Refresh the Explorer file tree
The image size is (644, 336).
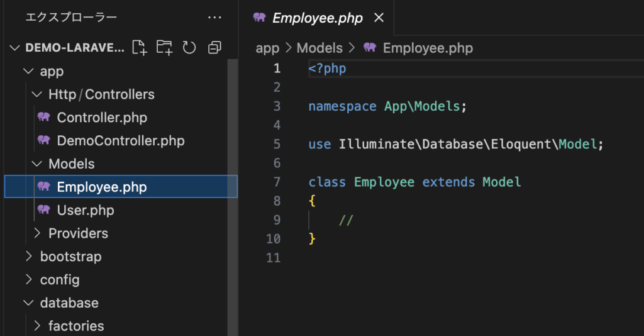(x=189, y=47)
